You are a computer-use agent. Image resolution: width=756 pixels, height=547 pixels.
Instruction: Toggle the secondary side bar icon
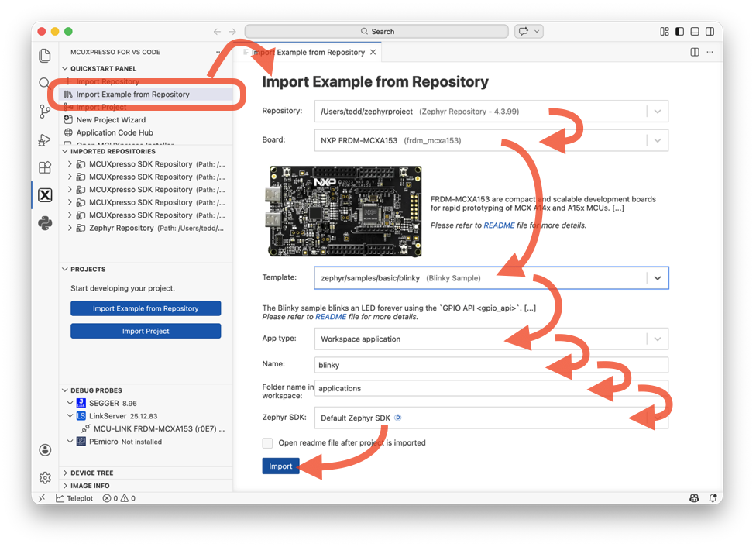[x=710, y=31]
